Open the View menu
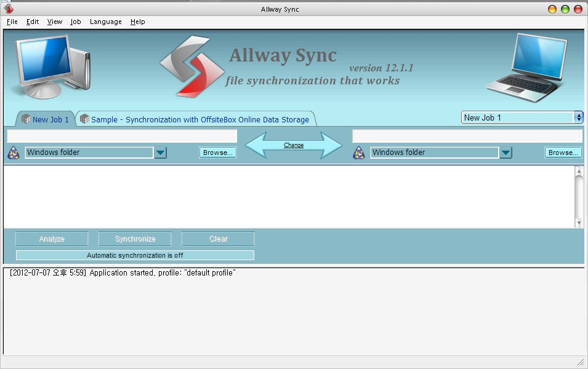The height and width of the screenshot is (369, 588). coord(55,22)
